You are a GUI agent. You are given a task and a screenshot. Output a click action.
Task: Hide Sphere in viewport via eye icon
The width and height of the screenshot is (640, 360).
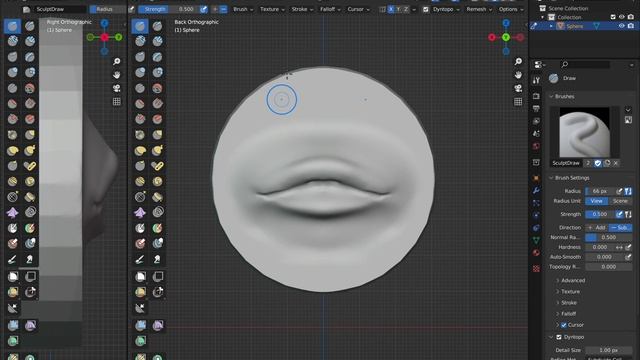[x=622, y=26]
